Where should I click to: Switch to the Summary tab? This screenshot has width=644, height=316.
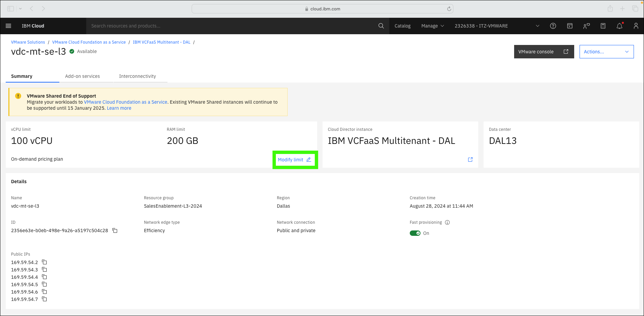point(33,76)
